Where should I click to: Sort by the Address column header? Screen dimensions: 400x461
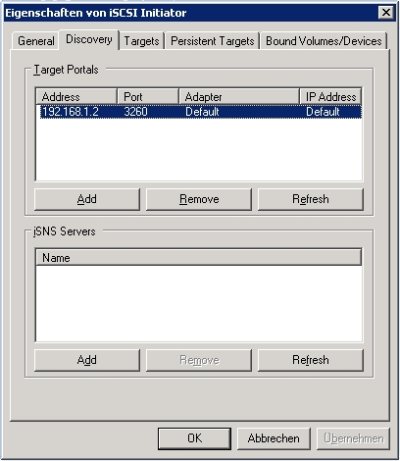click(76, 97)
